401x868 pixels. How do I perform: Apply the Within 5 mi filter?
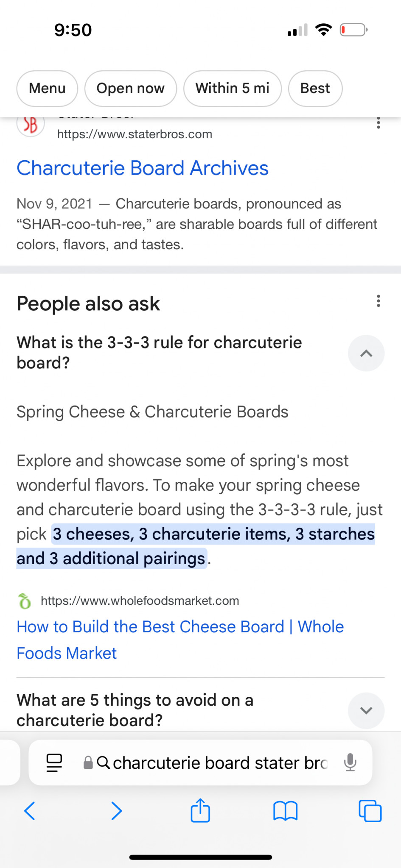click(x=232, y=88)
